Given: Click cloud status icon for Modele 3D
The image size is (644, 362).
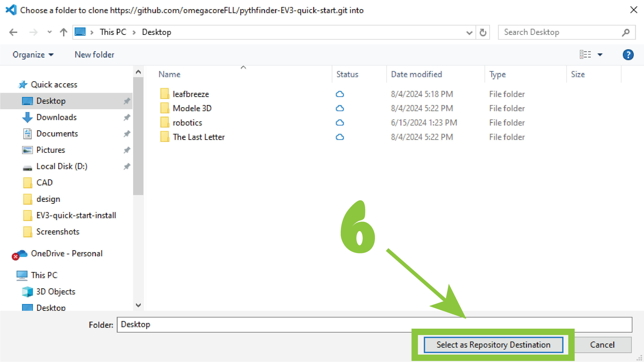Looking at the screenshot, I should pyautogui.click(x=340, y=108).
